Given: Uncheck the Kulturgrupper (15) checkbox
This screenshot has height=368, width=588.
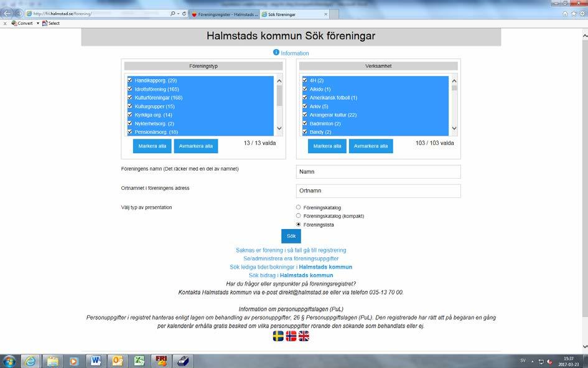Looking at the screenshot, I should [130, 106].
